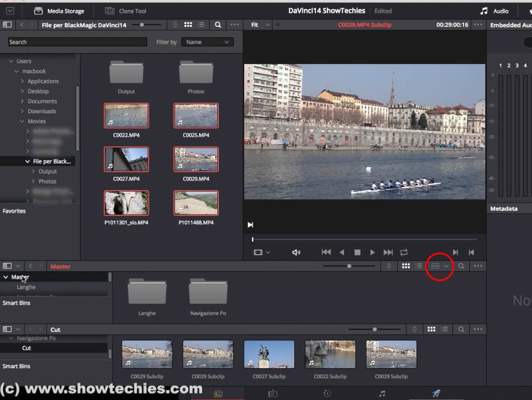This screenshot has height=400, width=532.
Task: Click the Favorites section header
Action: click(x=14, y=211)
